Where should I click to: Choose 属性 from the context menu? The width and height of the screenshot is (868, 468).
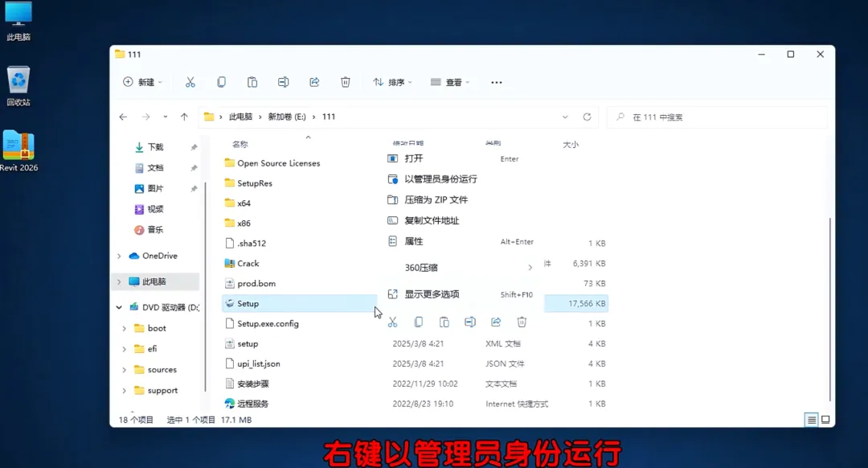[x=461, y=241]
